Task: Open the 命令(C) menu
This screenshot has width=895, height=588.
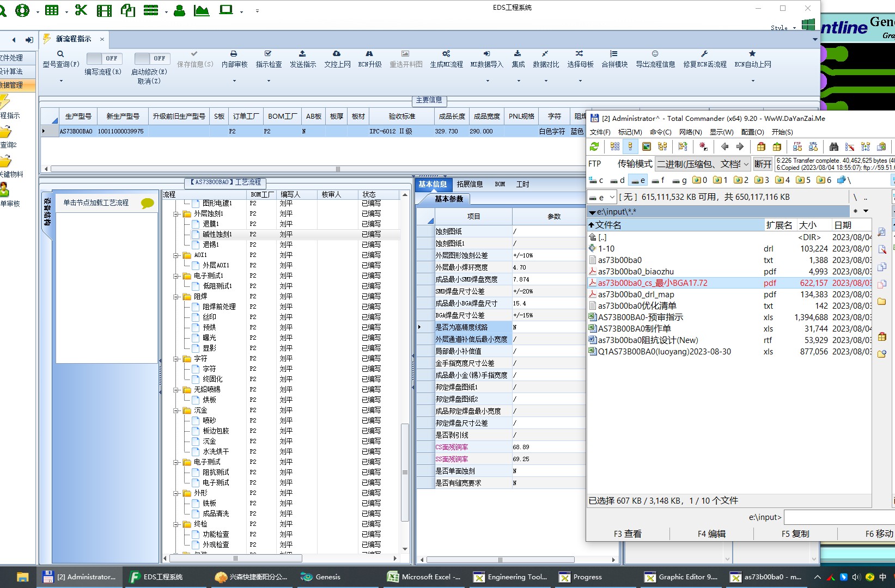Action: coord(660,132)
